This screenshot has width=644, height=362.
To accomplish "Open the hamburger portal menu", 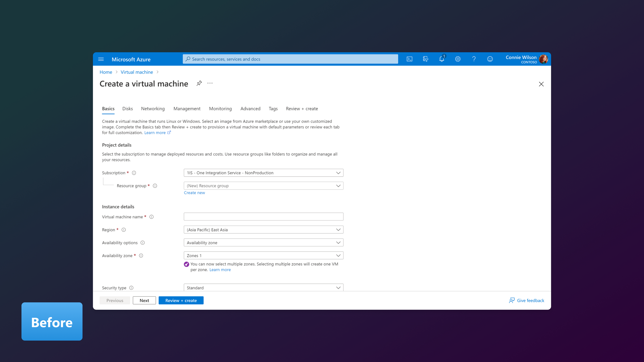I will click(x=101, y=59).
